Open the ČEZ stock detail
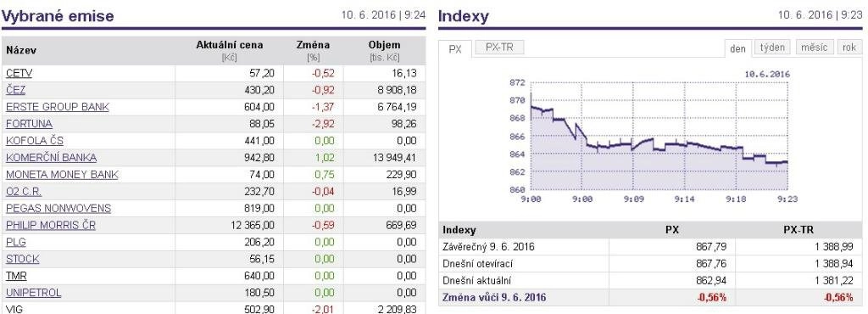This screenshot has width=868, height=314. (x=15, y=90)
